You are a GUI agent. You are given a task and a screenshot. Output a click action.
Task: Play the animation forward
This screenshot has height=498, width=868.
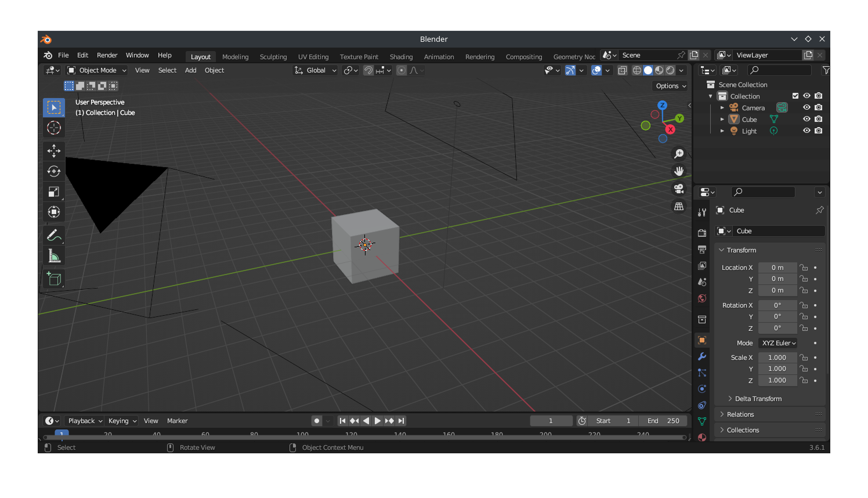(x=378, y=421)
